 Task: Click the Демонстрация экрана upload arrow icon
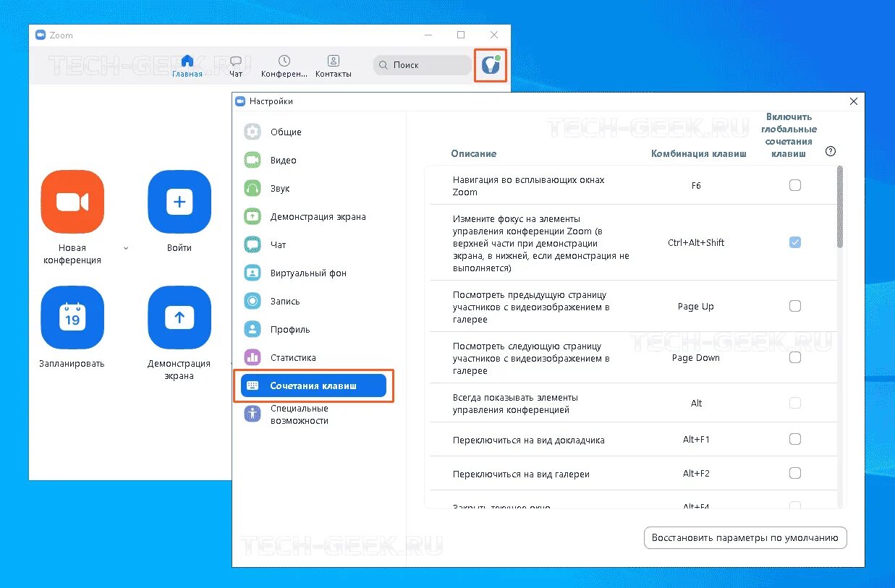click(179, 318)
